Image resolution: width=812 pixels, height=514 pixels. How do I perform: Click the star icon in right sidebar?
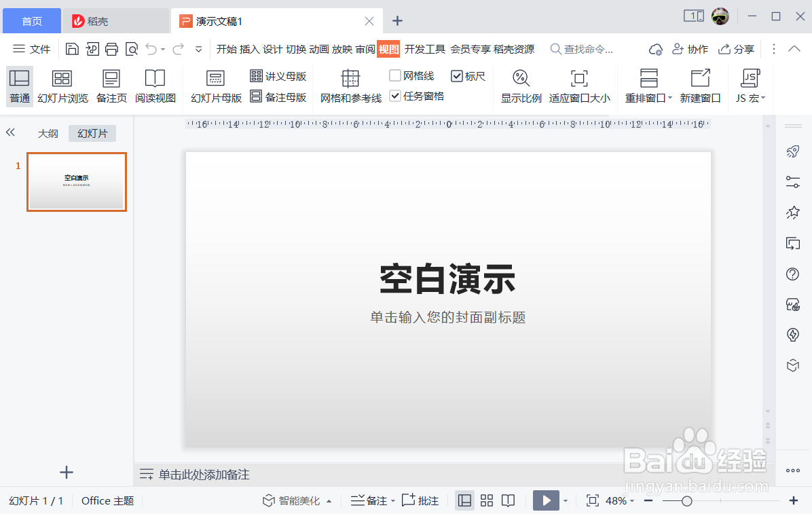click(x=793, y=213)
